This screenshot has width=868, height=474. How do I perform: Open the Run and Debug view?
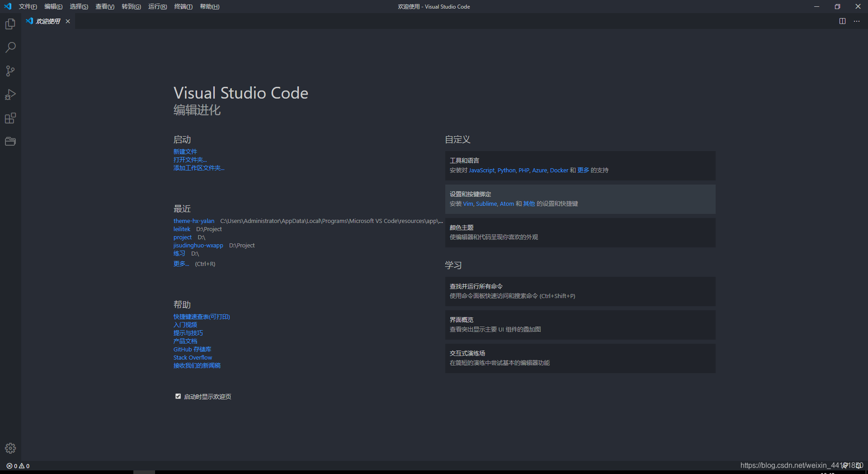click(x=10, y=95)
